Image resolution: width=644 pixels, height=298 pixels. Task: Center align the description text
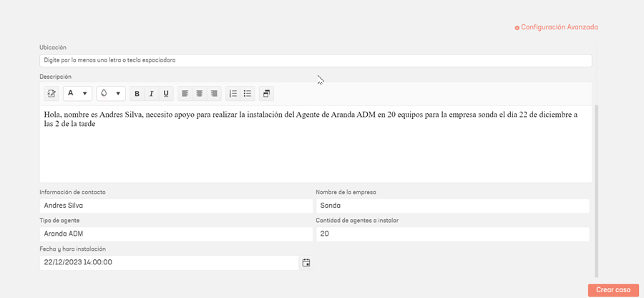tap(200, 94)
